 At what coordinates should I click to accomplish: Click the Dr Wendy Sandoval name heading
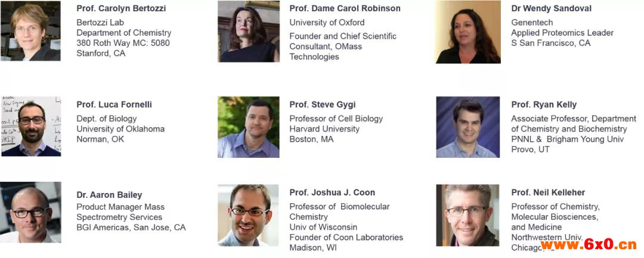click(x=551, y=8)
